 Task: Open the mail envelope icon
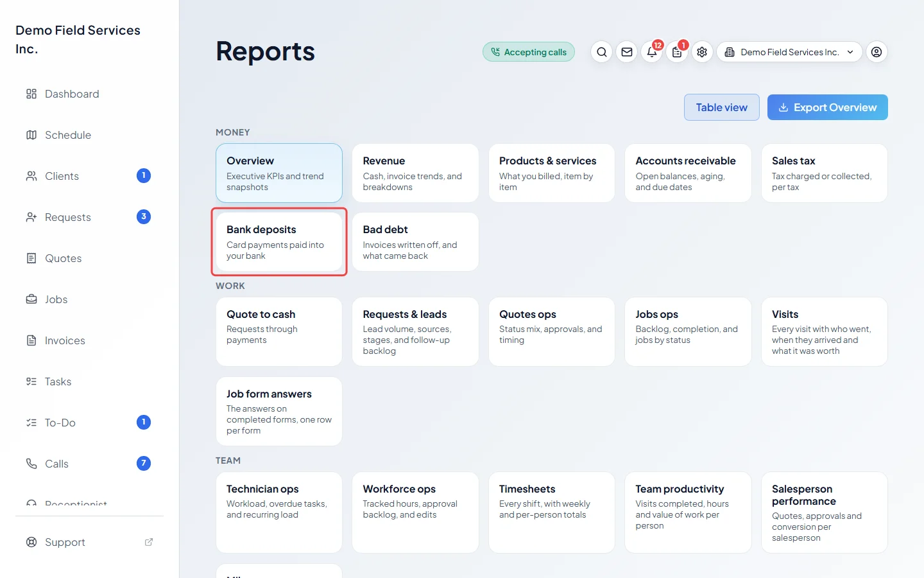pos(627,52)
